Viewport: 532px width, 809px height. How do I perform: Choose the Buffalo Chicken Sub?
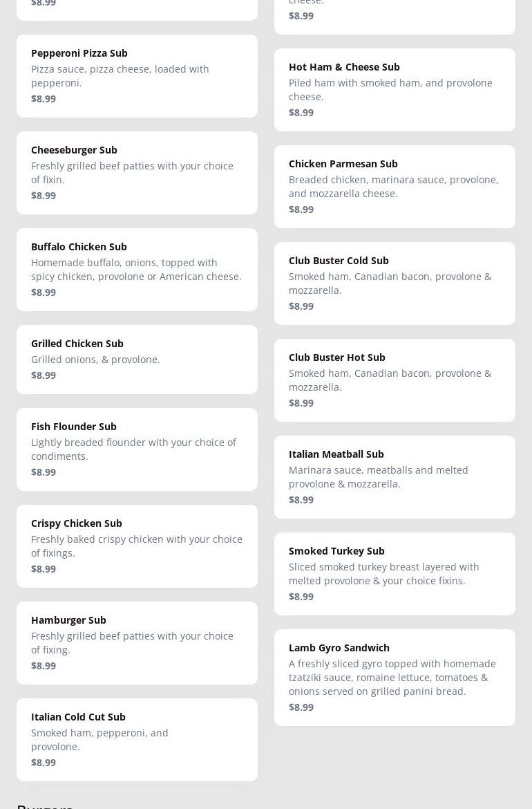coord(137,270)
